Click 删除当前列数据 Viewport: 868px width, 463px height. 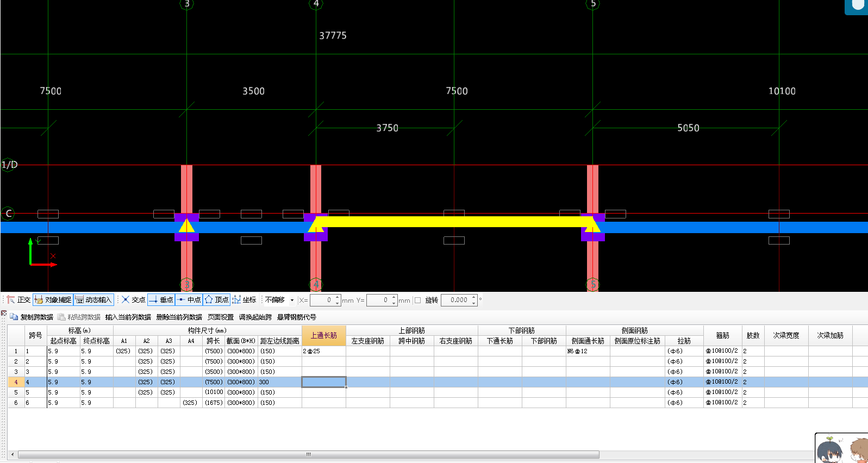coord(179,317)
